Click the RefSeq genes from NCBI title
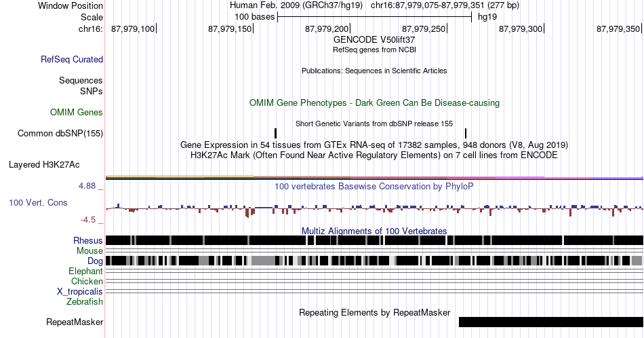This screenshot has height=338, width=644. tap(374, 50)
